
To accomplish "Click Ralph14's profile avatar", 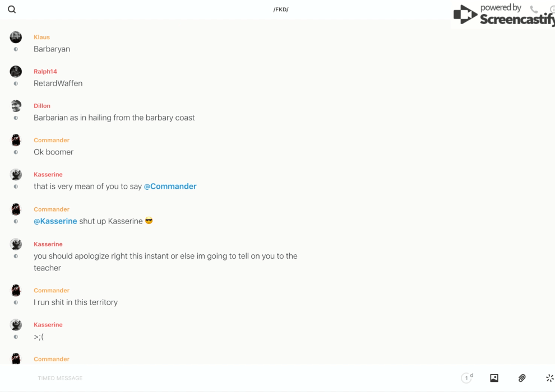I will click(16, 72).
